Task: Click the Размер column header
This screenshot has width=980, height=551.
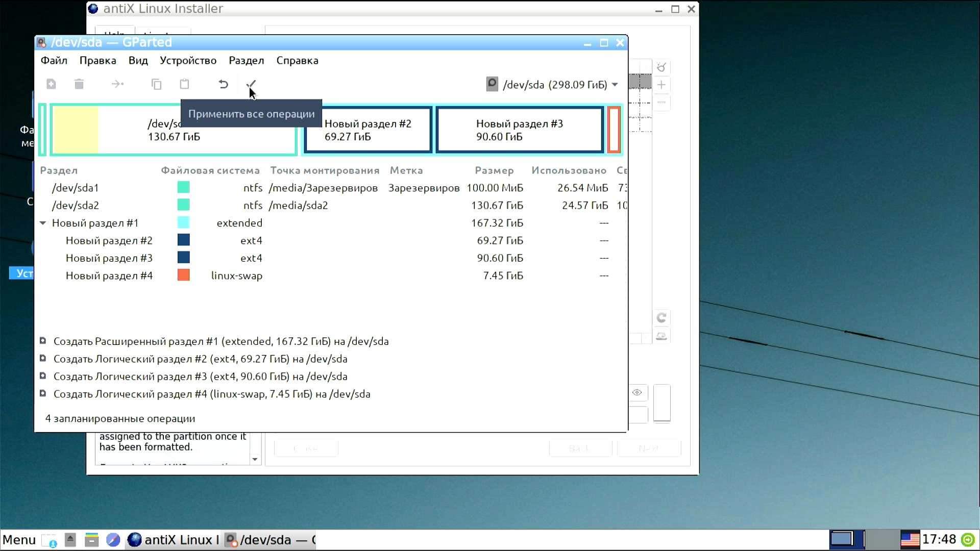Action: tap(494, 170)
